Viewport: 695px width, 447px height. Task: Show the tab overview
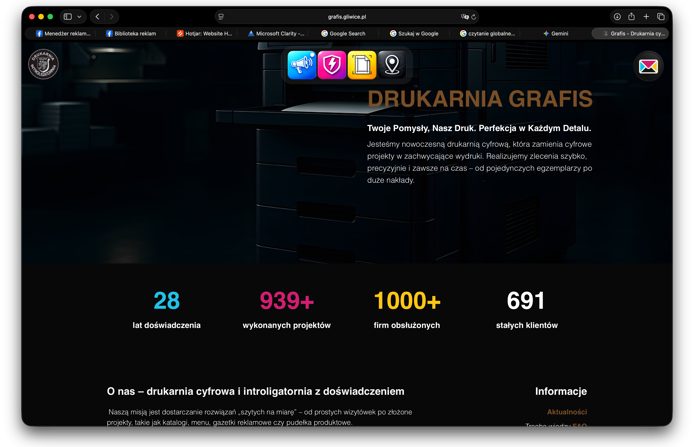pos(661,17)
